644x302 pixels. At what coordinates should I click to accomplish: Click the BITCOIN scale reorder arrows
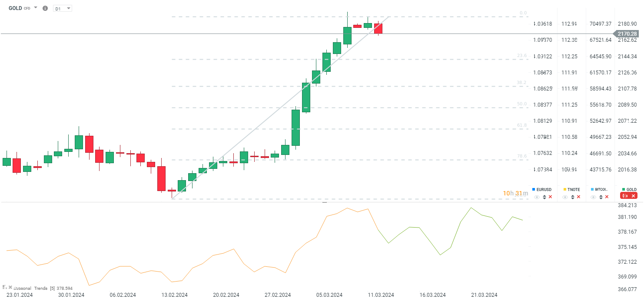[x=601, y=197]
